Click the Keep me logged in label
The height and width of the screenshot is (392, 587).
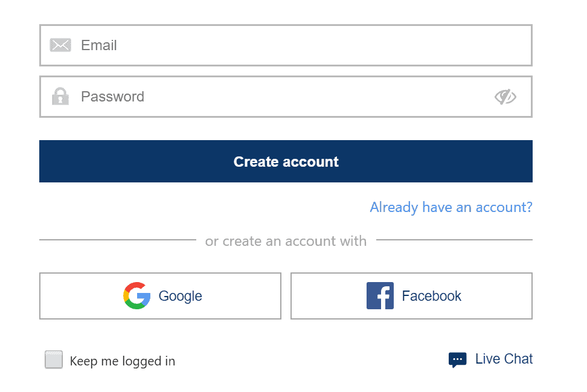123,361
